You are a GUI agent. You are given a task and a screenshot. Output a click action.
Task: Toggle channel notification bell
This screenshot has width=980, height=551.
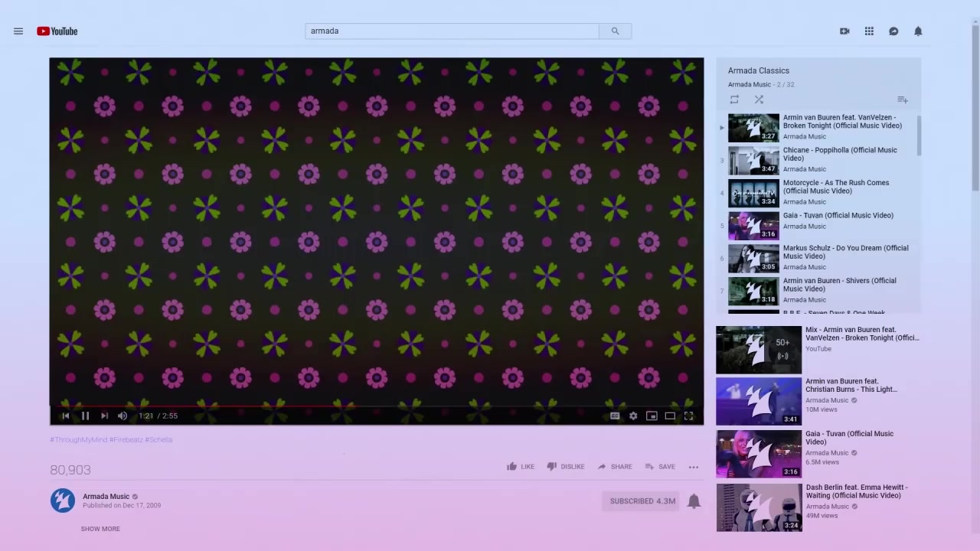tap(694, 501)
